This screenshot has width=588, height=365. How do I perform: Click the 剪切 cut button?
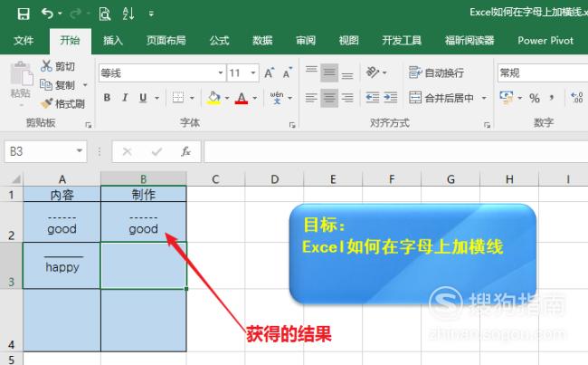pos(58,66)
